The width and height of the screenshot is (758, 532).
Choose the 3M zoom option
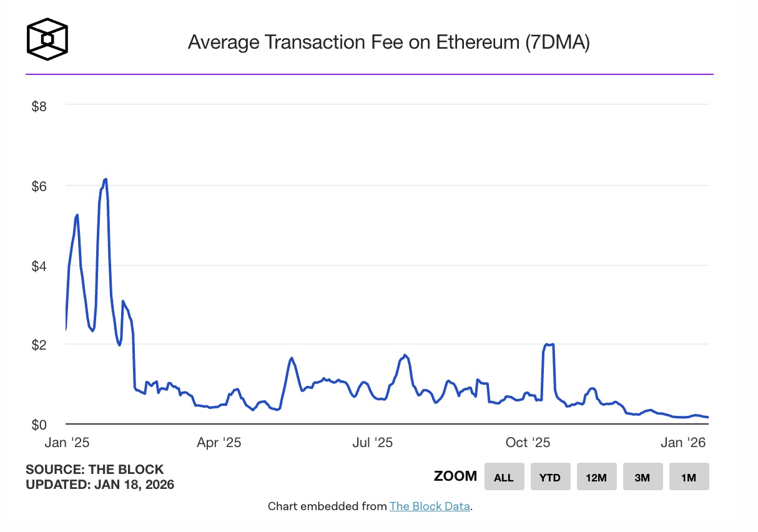pos(642,477)
